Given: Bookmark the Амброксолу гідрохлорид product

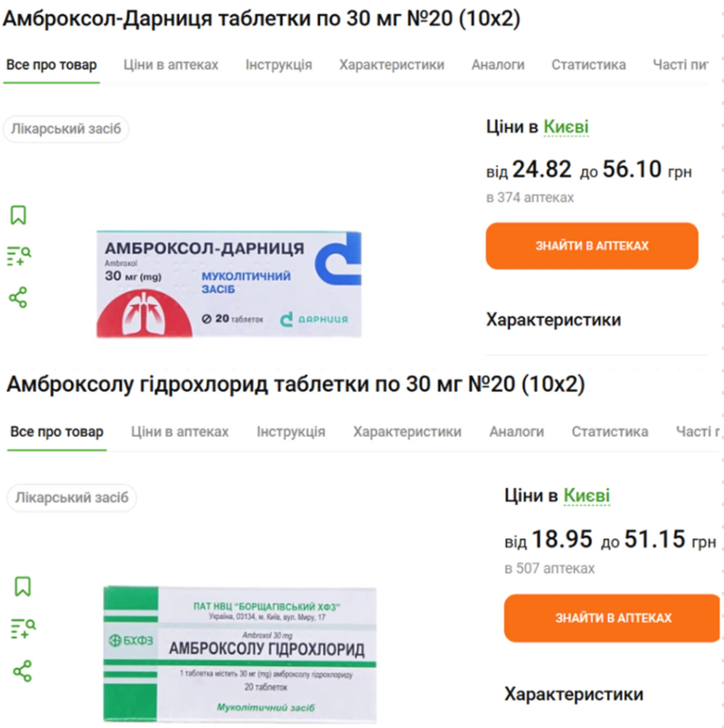Looking at the screenshot, I should click(x=23, y=587).
